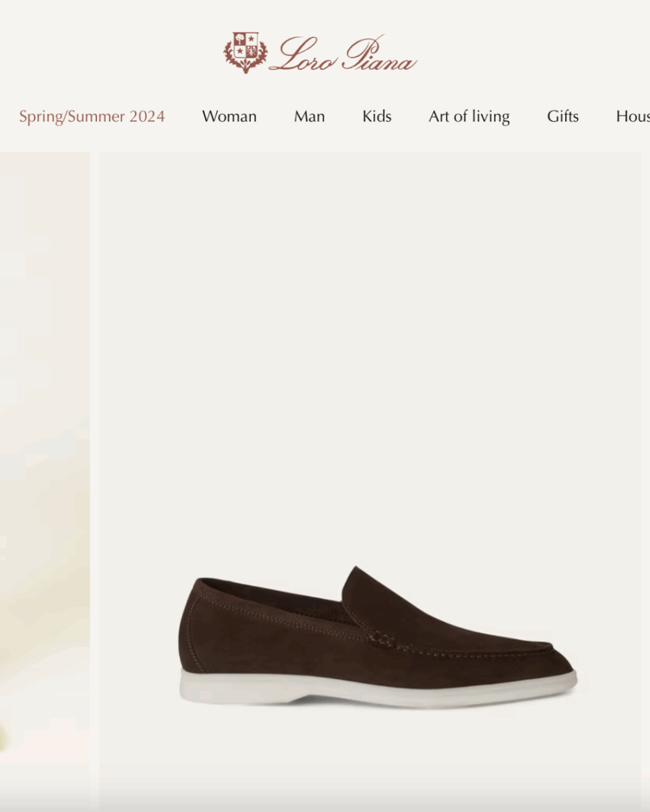The height and width of the screenshot is (812, 650).
Task: Navigate to Man from the top bar
Action: 309,116
